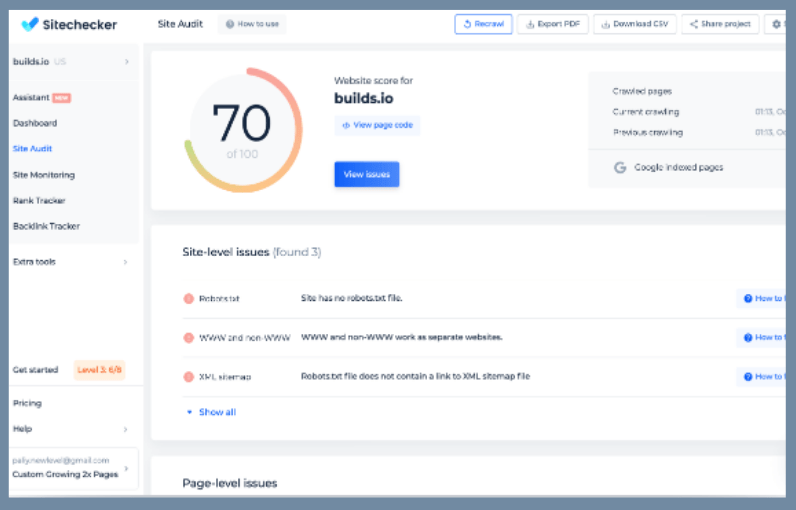Open the account plan menu
796x510 pixels.
tap(126, 468)
